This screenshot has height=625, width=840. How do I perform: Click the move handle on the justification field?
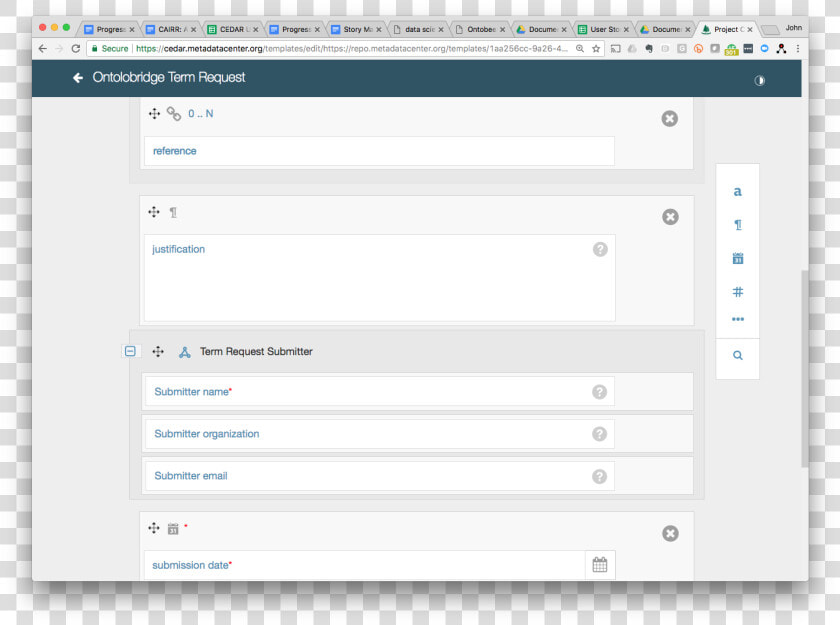pyautogui.click(x=154, y=212)
